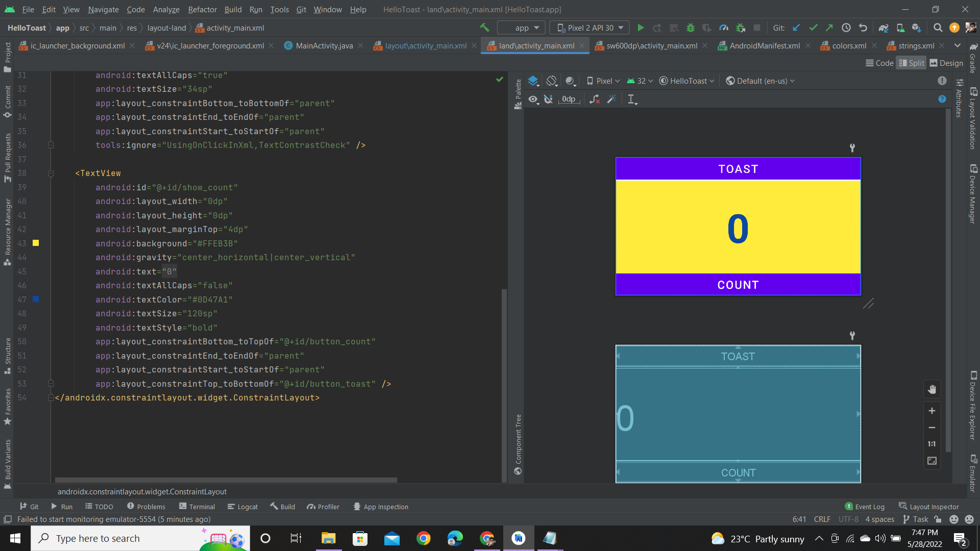Infer constraints with the magic wand

pos(612,99)
